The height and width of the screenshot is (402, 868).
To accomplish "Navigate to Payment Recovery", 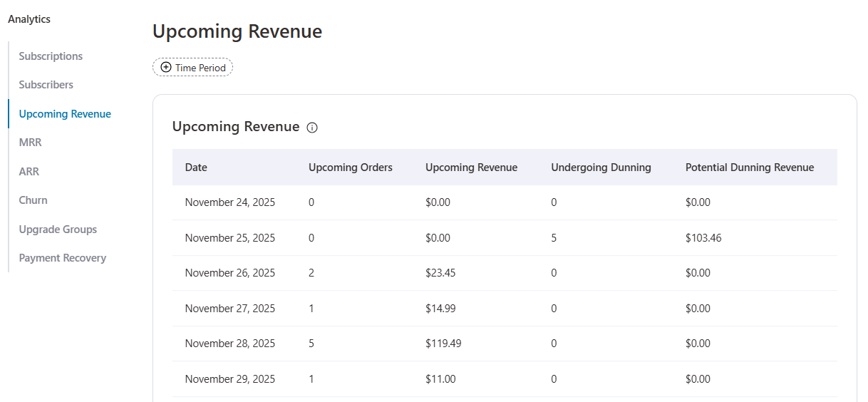I will (x=63, y=258).
